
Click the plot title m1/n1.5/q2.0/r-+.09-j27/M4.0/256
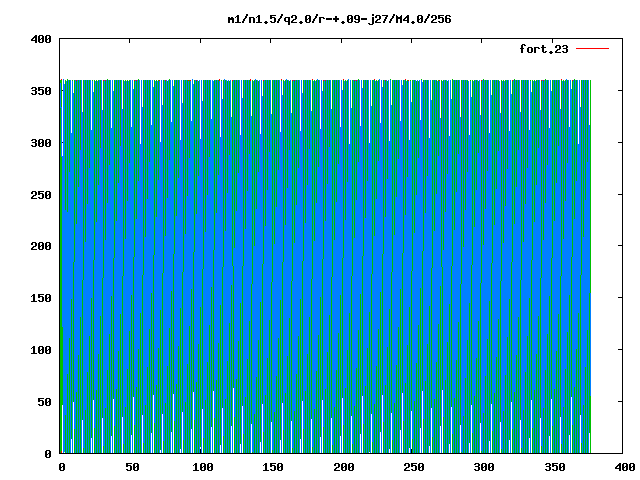pyautogui.click(x=339, y=20)
